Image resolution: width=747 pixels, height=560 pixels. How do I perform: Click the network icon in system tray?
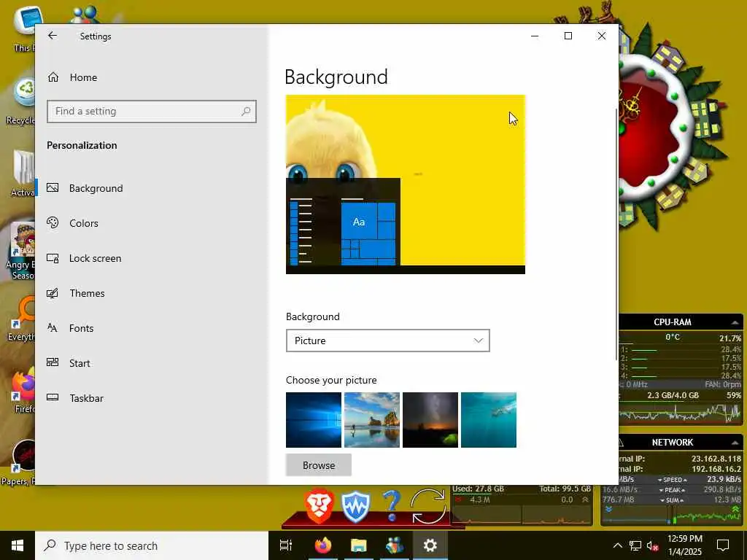[635, 545]
